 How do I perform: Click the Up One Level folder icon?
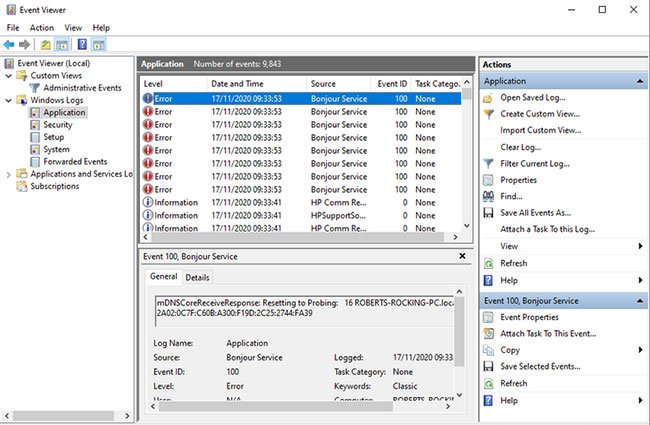pos(46,44)
